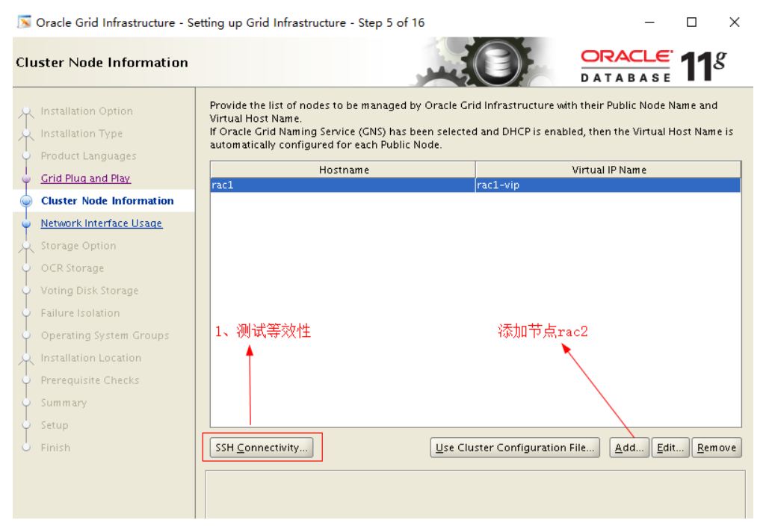Click Failure Isolation step in sidebar
Screen dimensions: 769x532
coord(81,313)
